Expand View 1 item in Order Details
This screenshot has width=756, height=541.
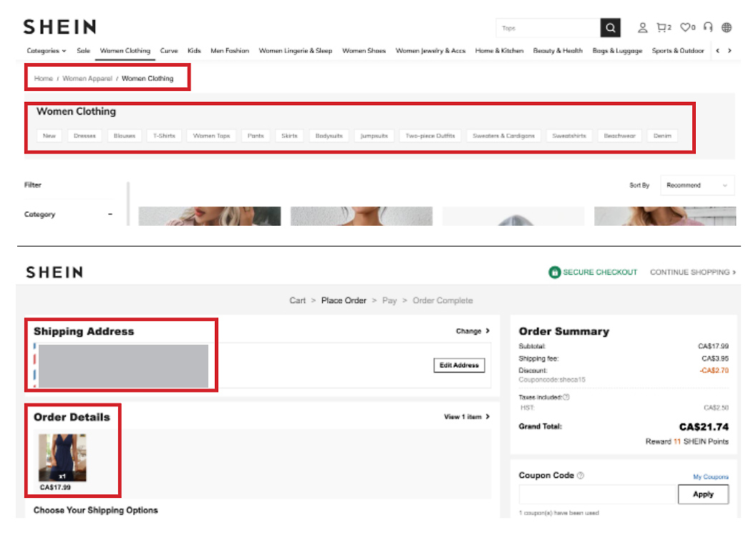[467, 417]
